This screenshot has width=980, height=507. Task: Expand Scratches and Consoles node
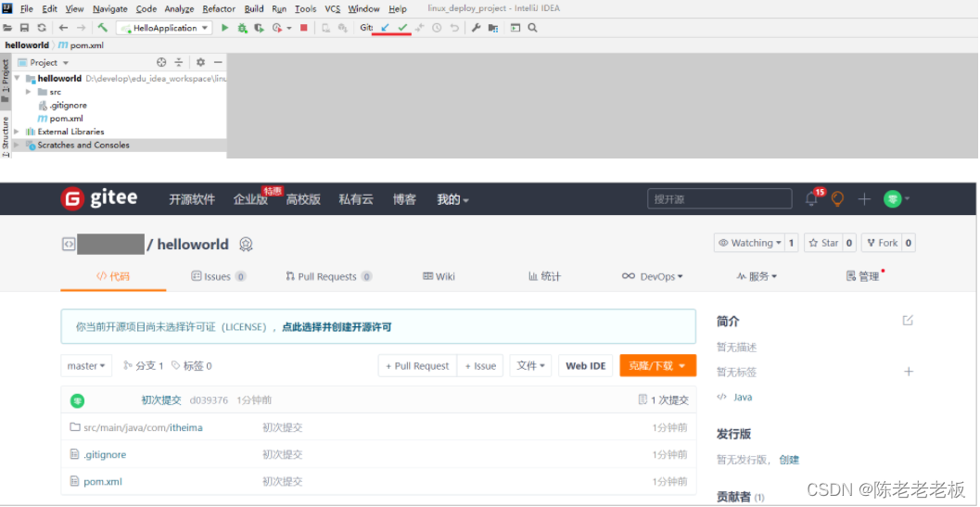17,145
